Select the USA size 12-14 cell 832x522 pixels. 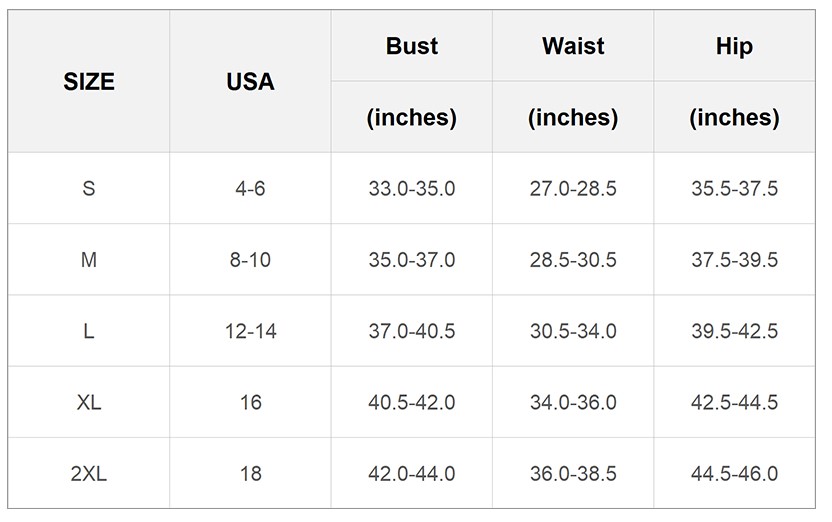click(250, 331)
